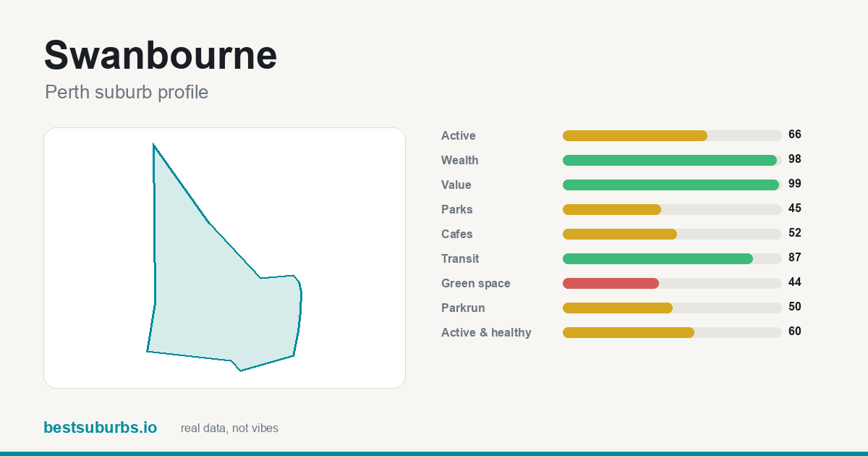Click the Parkrun score bar
The width and height of the screenshot is (868, 456).
672,308
